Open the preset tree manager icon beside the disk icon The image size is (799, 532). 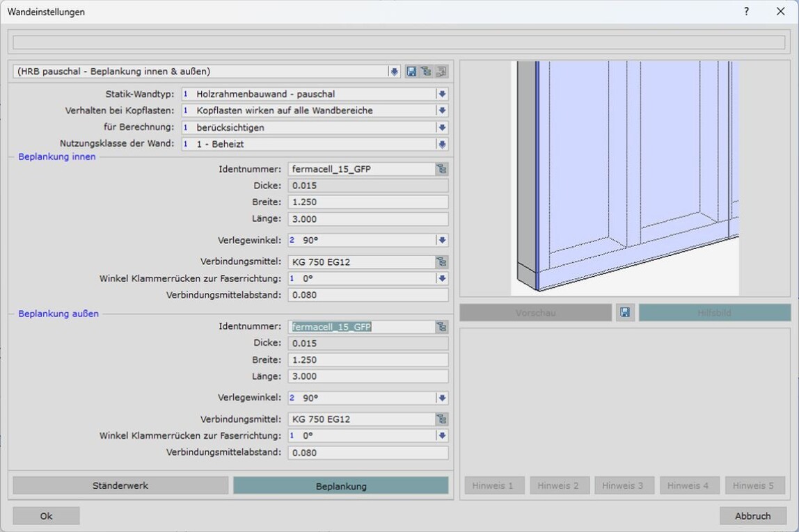point(426,72)
